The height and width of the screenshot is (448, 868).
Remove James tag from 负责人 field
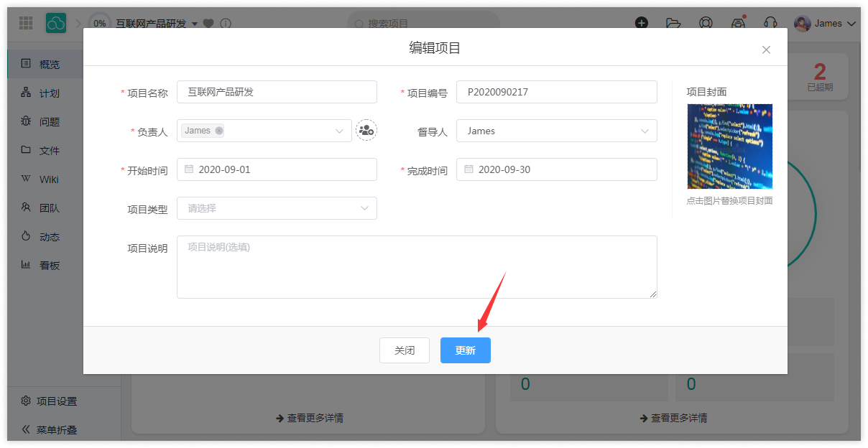[x=219, y=131]
